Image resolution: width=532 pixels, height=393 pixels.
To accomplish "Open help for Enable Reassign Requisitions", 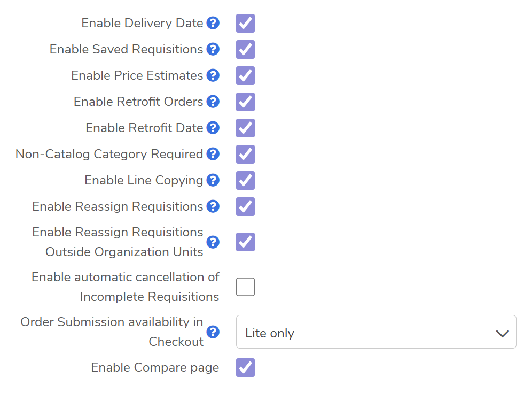I will (x=213, y=206).
